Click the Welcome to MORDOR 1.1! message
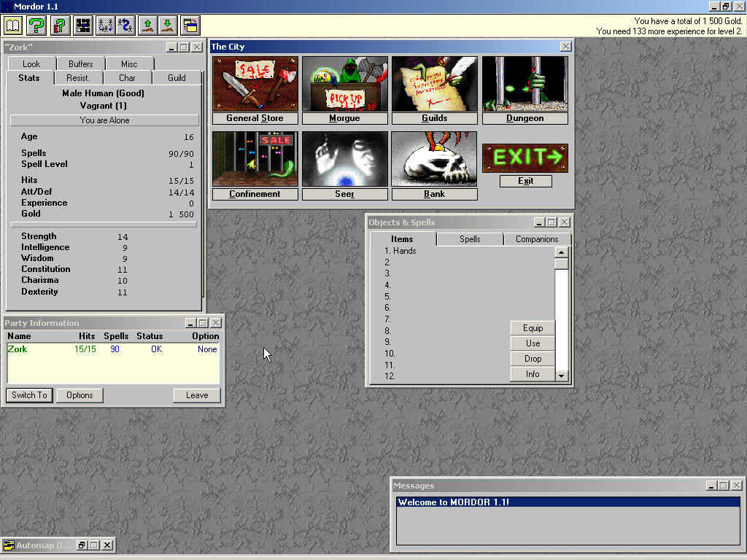This screenshot has width=747, height=560. (x=568, y=502)
